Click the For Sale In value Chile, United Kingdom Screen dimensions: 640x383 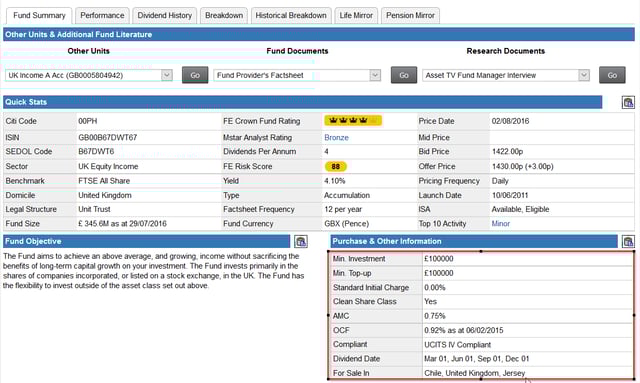coord(475,373)
